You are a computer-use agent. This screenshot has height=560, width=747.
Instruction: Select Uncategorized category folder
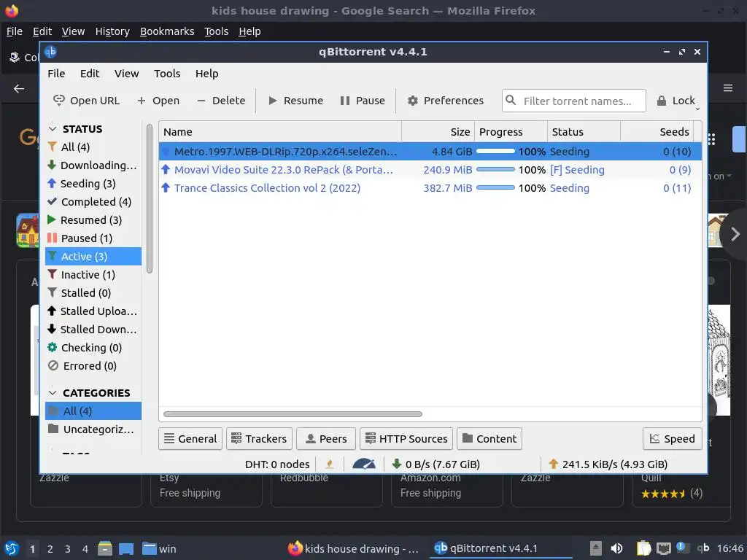tap(93, 429)
